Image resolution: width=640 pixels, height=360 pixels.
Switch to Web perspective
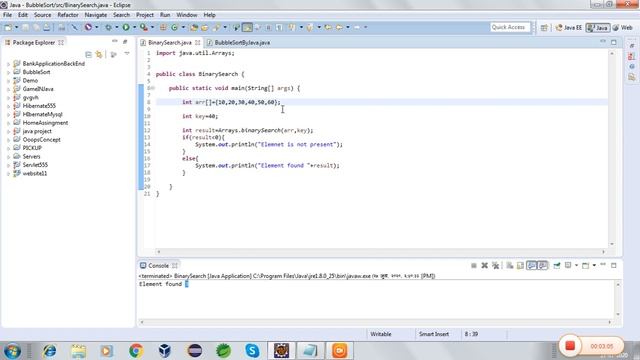[623, 28]
